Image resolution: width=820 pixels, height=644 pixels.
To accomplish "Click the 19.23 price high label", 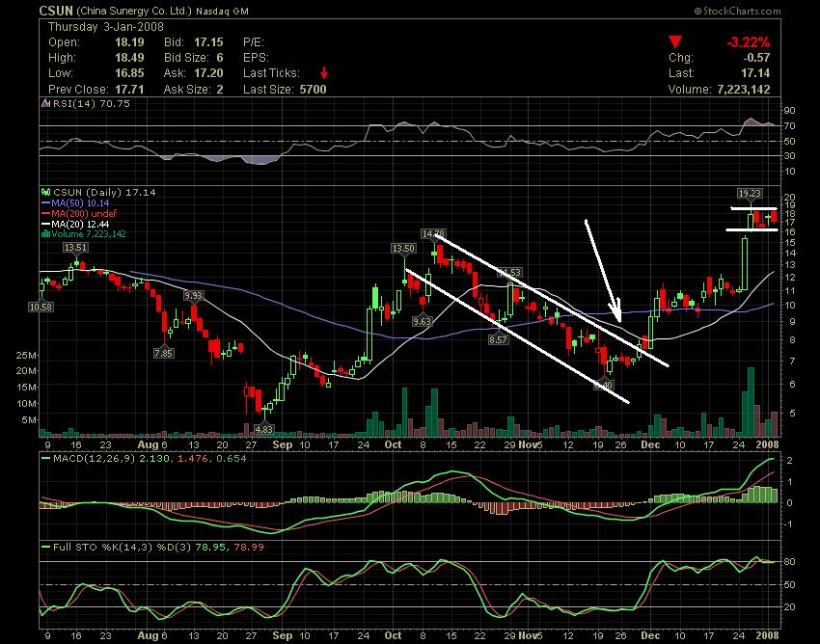I will tap(750, 194).
